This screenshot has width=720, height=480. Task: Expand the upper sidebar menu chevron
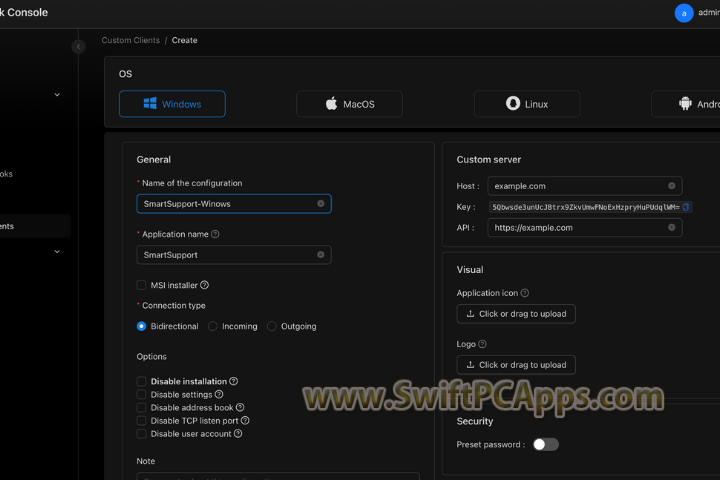[x=57, y=95]
